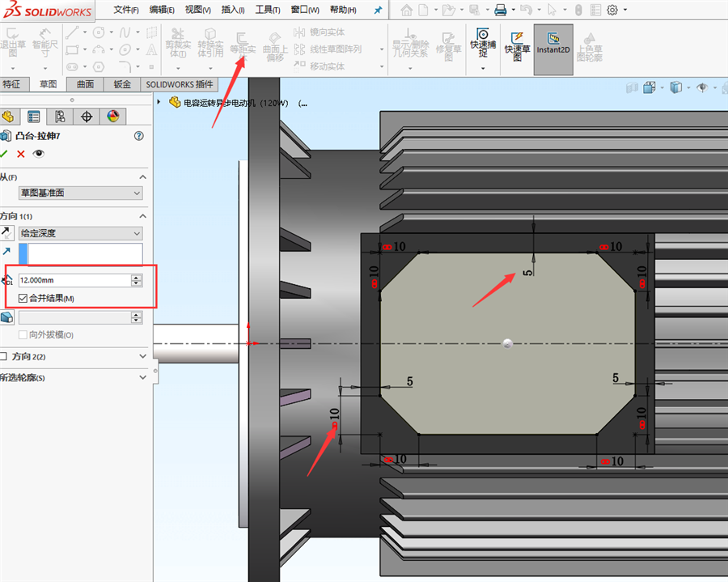Image resolution: width=728 pixels, height=582 pixels.
Task: Click the Home icon in quick toolbar
Action: (x=407, y=10)
